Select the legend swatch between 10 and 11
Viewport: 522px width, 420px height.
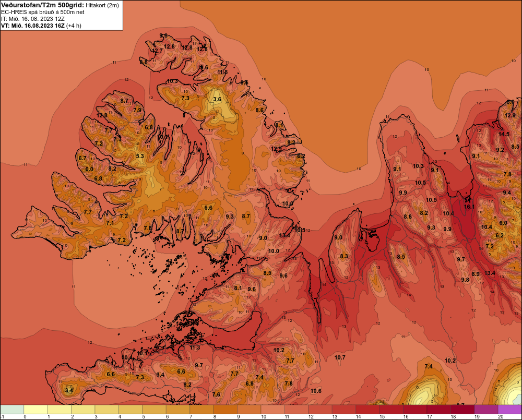click(x=273, y=409)
